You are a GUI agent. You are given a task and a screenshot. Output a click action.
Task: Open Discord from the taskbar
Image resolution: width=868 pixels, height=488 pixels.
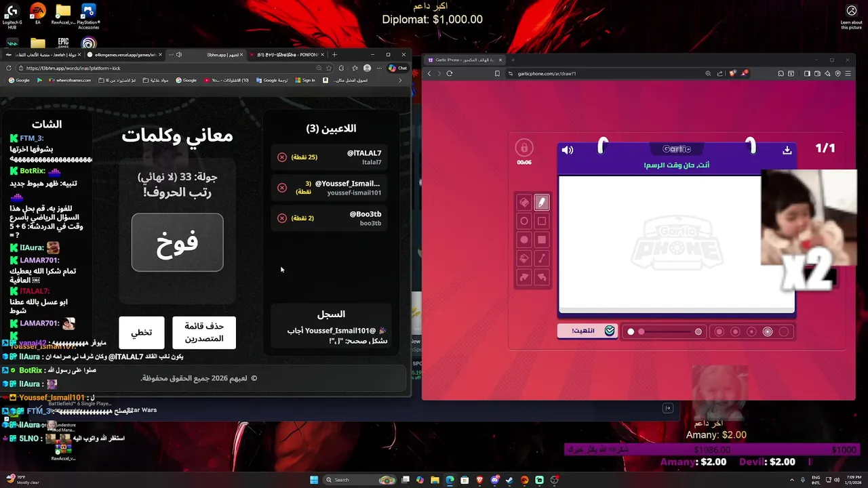pos(494,480)
